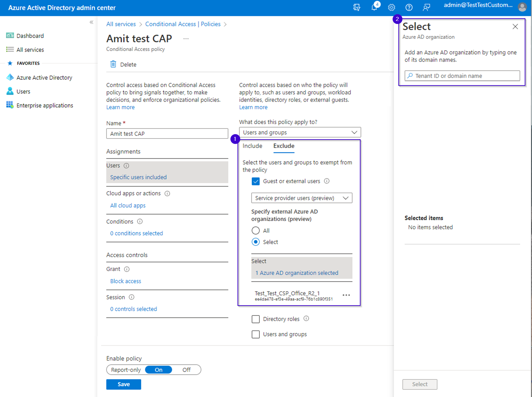Click info icon next to Cloud apps or actions
532x397 pixels.
coord(167,193)
